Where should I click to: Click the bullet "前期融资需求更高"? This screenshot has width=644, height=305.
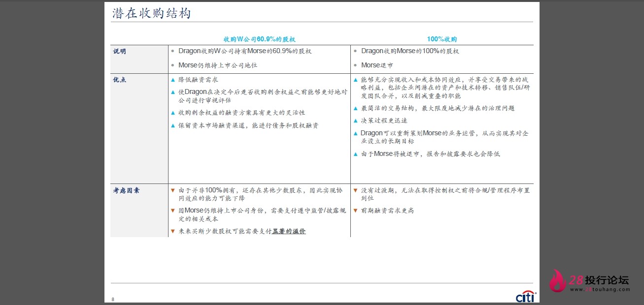pyautogui.click(x=387, y=211)
